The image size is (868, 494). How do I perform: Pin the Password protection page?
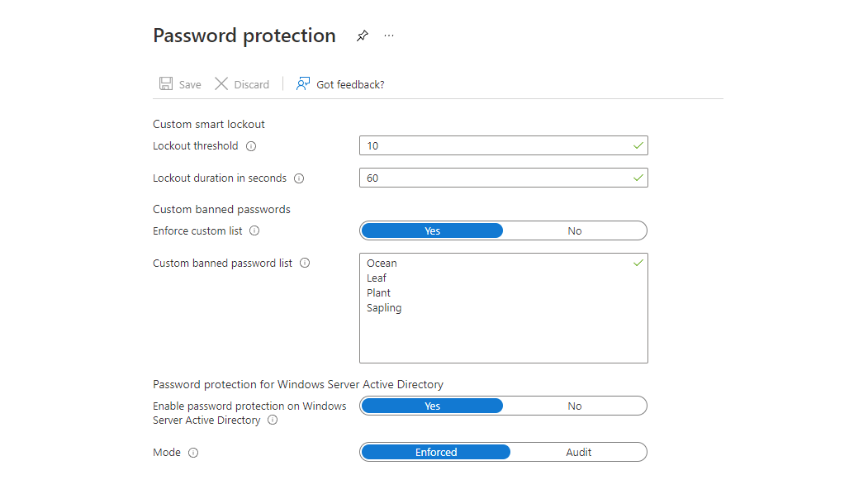[362, 36]
